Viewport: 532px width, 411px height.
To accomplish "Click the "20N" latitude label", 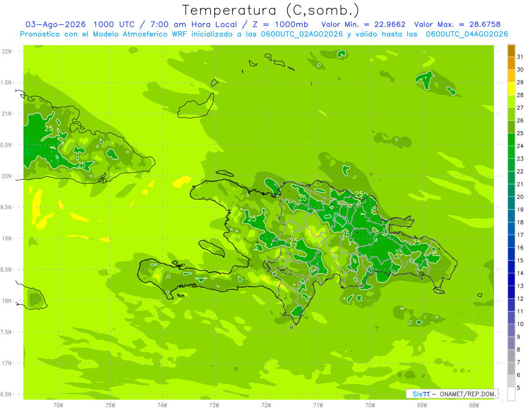I will pos(8,176).
